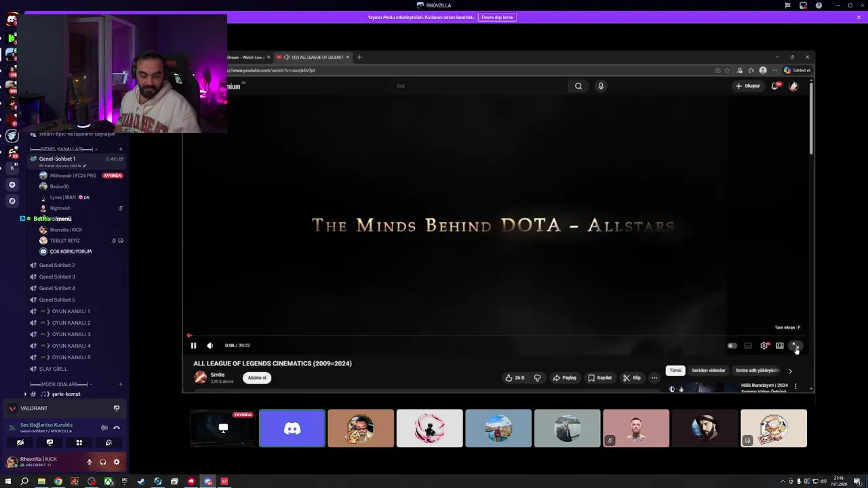Viewport: 868px width, 488px height.
Task: Add channel to GENEL KANALLARI category
Action: [121, 149]
